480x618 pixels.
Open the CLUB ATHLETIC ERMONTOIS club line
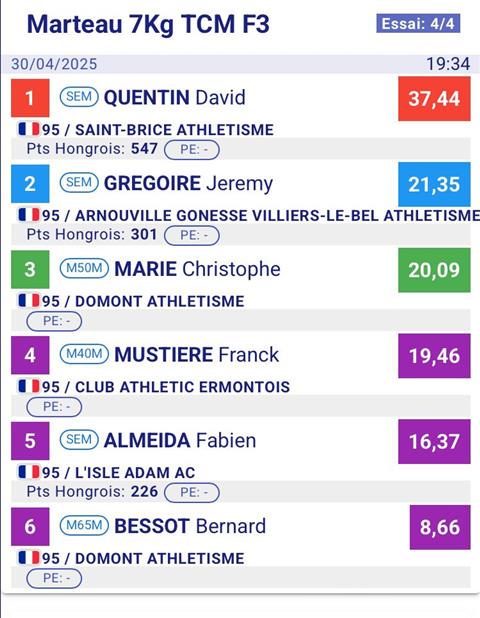coord(154,387)
